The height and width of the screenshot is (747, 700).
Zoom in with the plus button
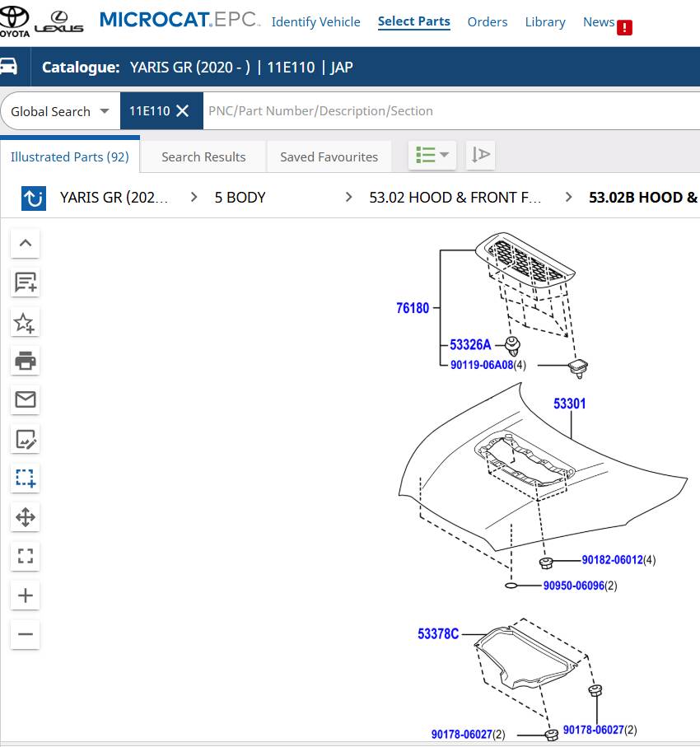point(26,595)
